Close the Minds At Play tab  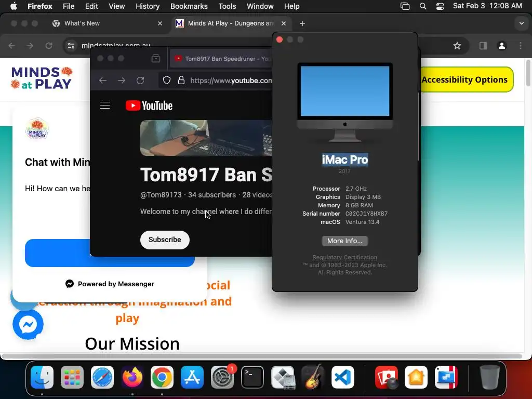284,23
